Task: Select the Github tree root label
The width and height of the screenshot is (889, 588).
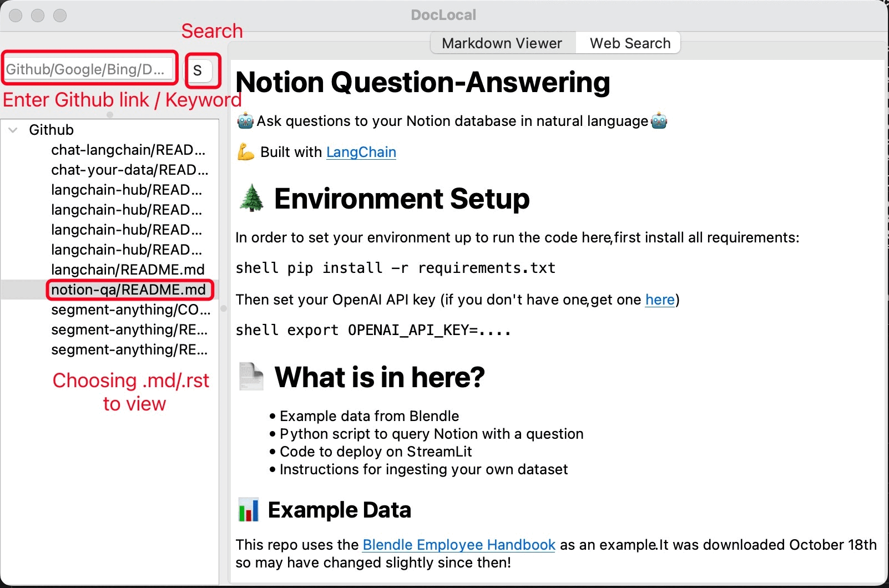Action: pos(51,130)
